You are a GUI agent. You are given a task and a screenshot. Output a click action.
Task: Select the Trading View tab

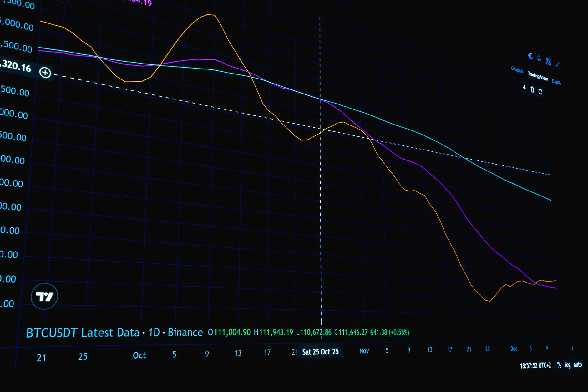[x=538, y=76]
